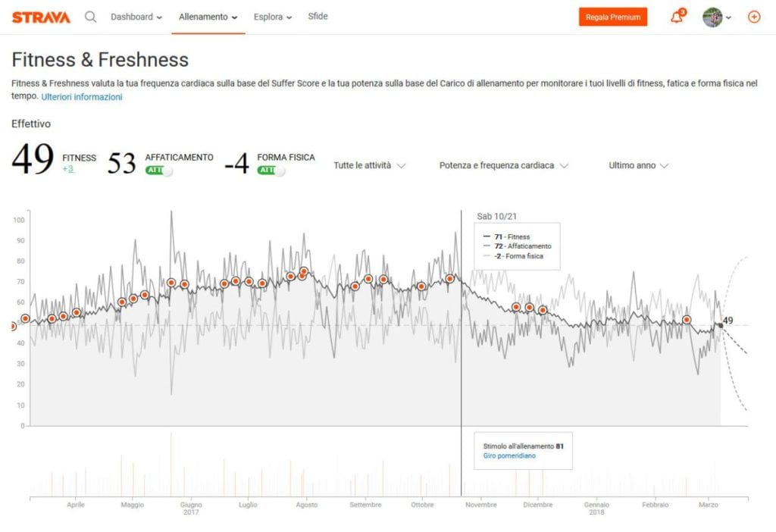776x532 pixels.
Task: Click the Agosto label on the timeline
Action: [x=306, y=505]
